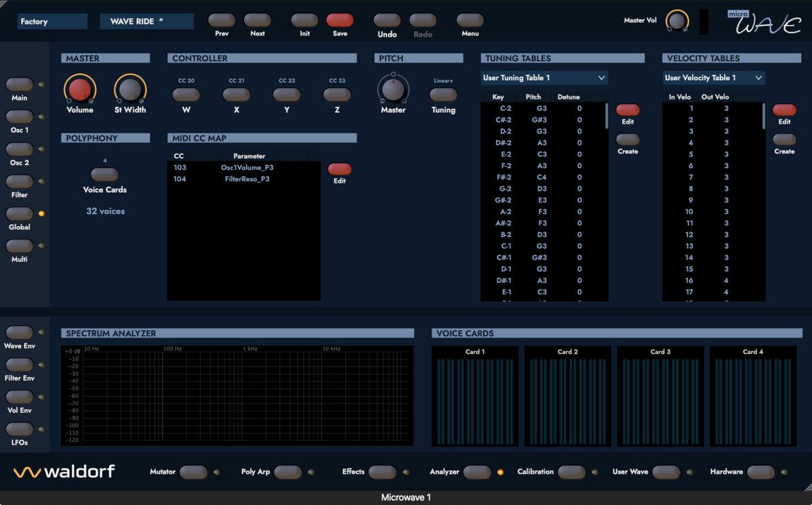
Task: Click the Waldorf logo
Action: [64, 471]
